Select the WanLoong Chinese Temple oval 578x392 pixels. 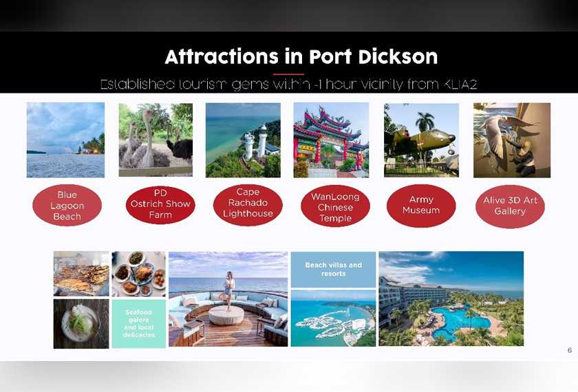tap(335, 206)
